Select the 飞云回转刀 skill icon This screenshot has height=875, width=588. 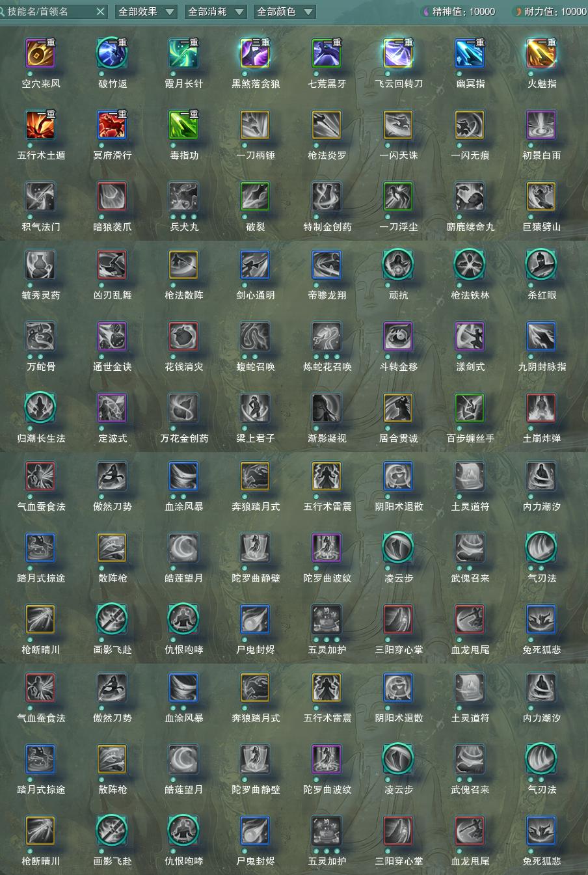(399, 53)
